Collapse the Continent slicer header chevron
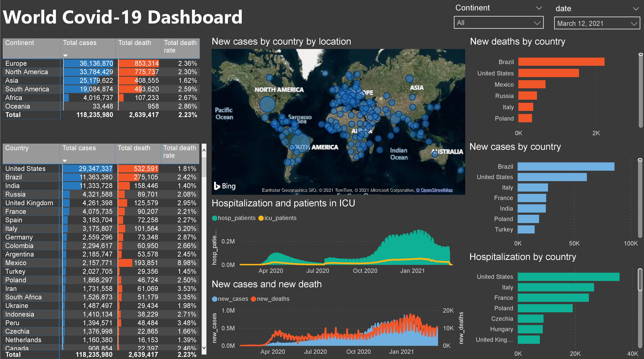 [539, 8]
